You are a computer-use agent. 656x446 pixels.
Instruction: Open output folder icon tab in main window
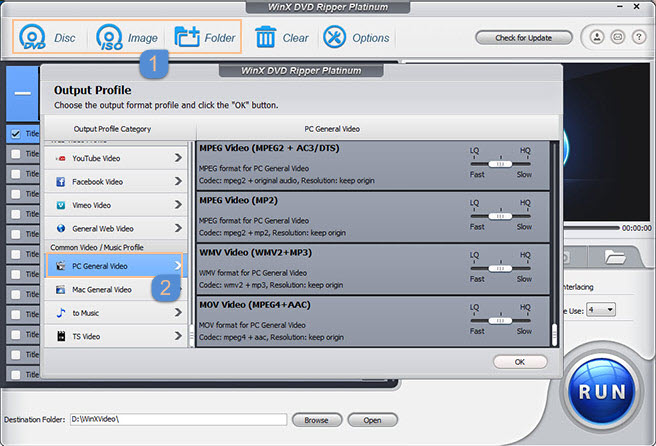[x=615, y=256]
